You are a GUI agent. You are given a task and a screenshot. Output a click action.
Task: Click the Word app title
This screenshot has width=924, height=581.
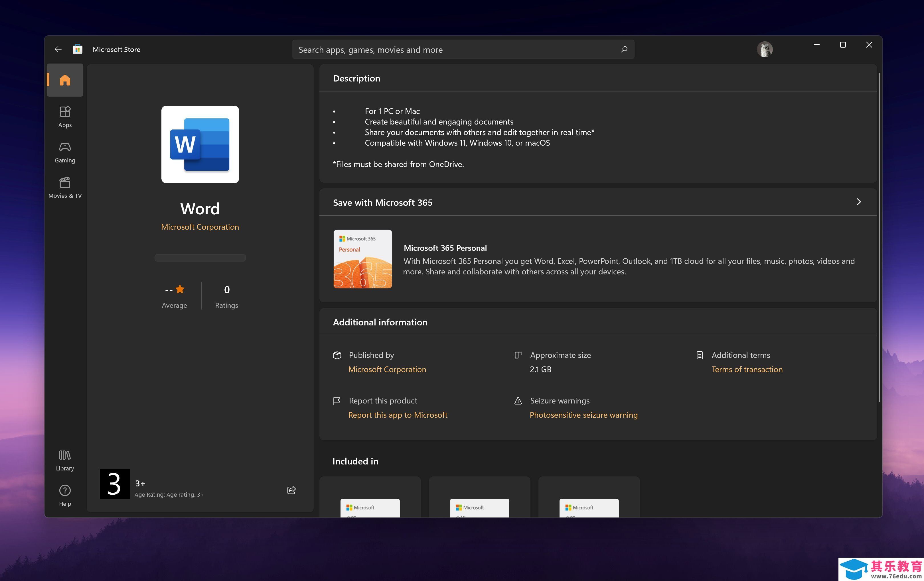click(200, 209)
